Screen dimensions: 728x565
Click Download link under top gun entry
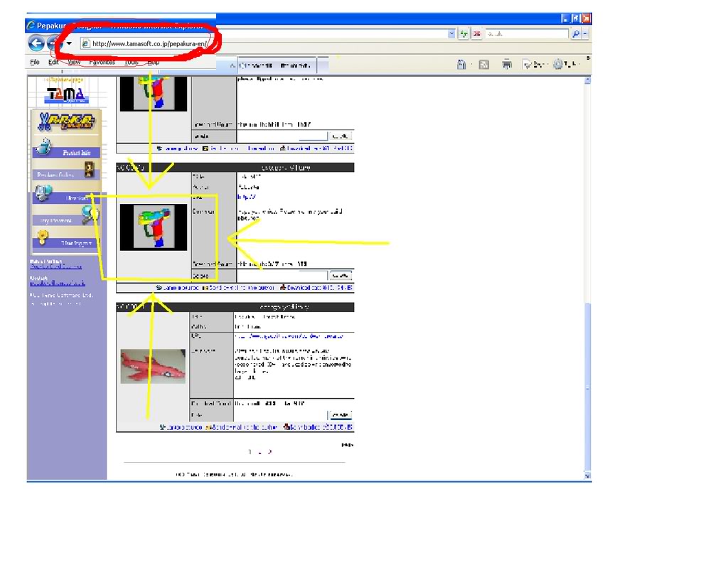(316, 149)
